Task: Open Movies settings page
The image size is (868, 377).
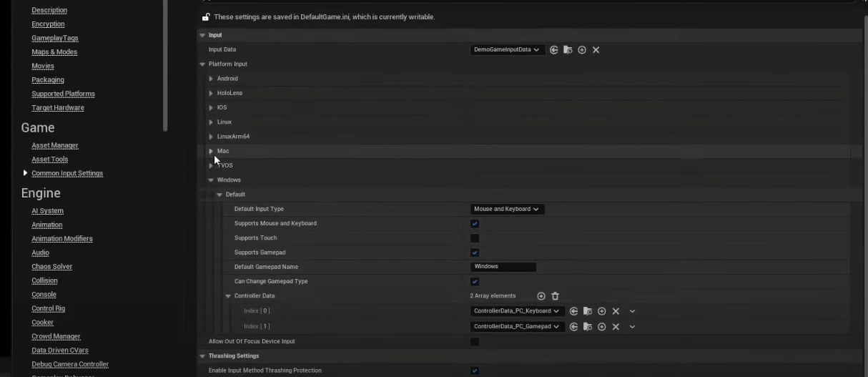Action: tap(43, 67)
